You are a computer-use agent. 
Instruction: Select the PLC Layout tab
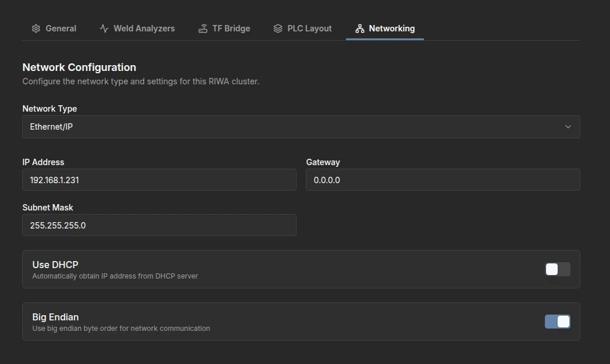click(302, 28)
